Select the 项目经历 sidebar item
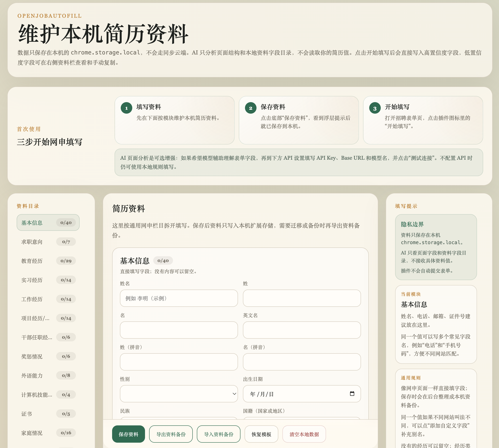The width and height of the screenshot is (499, 448). coord(48,318)
